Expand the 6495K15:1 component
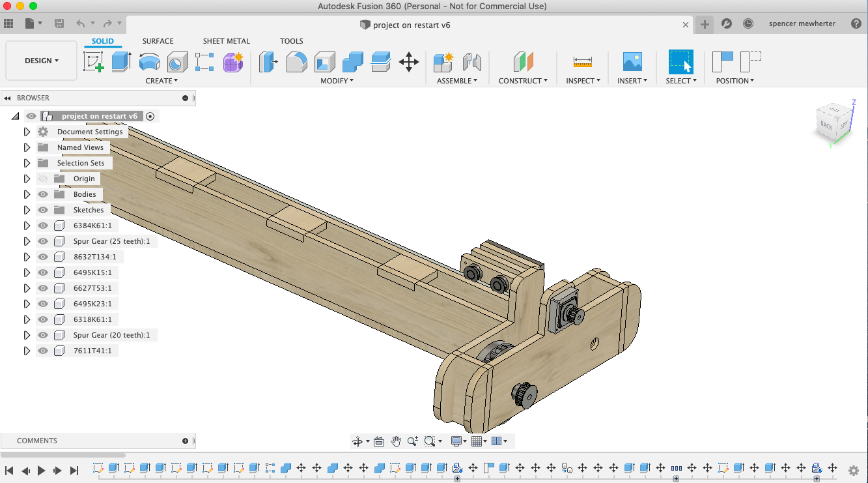 click(27, 272)
